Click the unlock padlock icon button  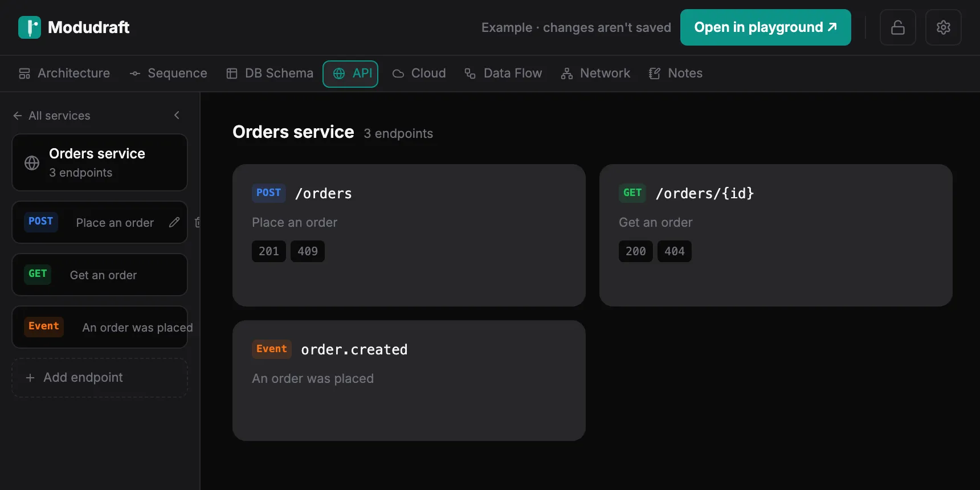pos(898,27)
